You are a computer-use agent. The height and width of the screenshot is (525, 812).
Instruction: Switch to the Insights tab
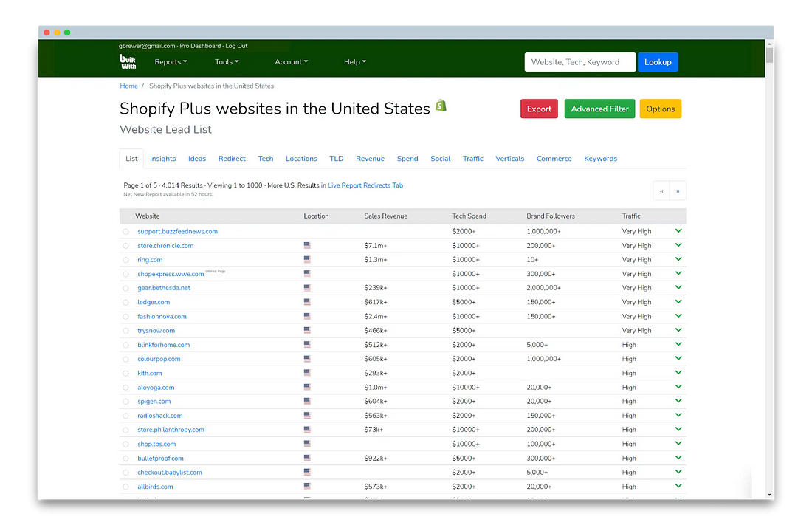coord(162,159)
